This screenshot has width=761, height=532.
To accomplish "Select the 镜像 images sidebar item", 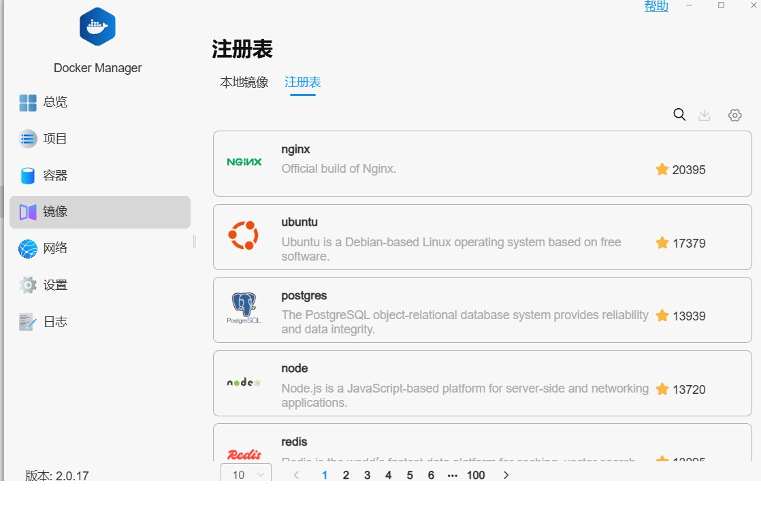I will tap(100, 212).
